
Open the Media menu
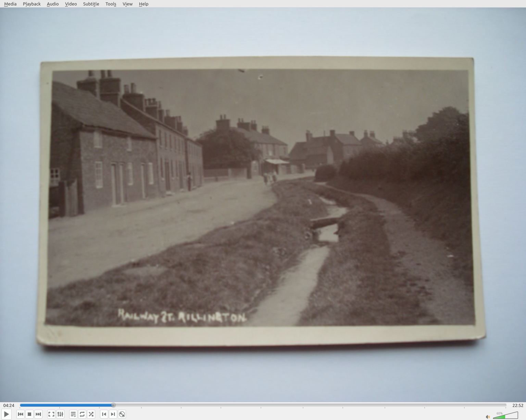tap(10, 4)
